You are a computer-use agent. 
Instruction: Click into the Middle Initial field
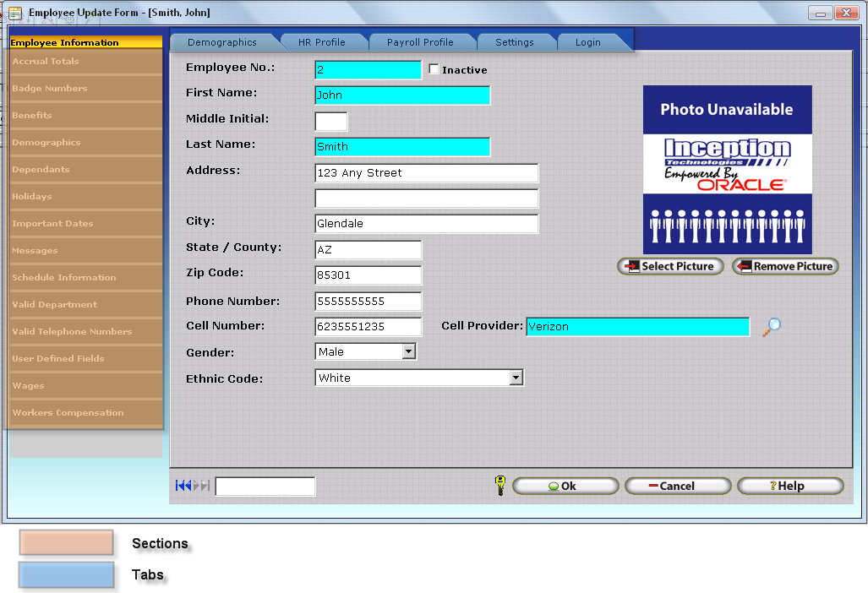[330, 121]
